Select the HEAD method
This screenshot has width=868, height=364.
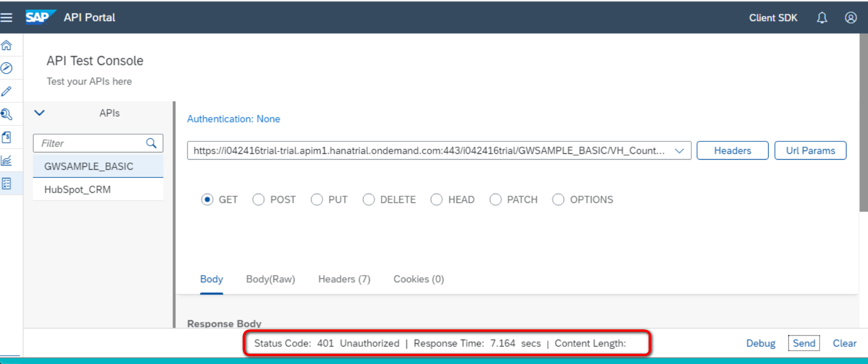tap(436, 200)
